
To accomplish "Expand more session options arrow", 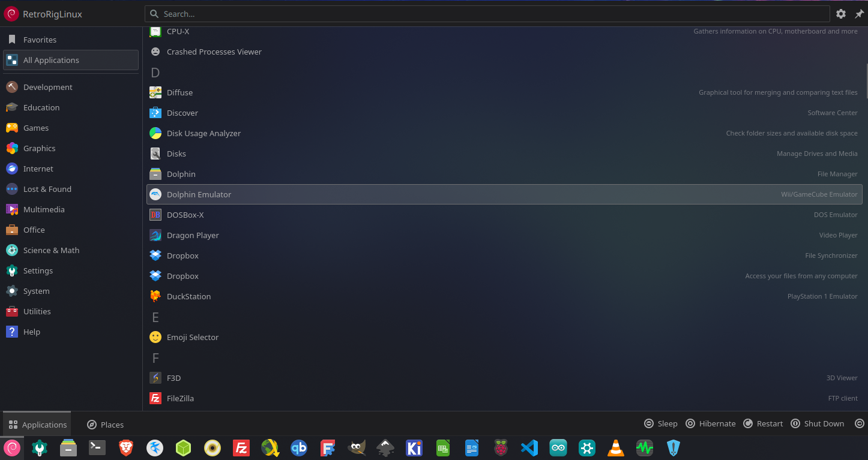I will 859,423.
